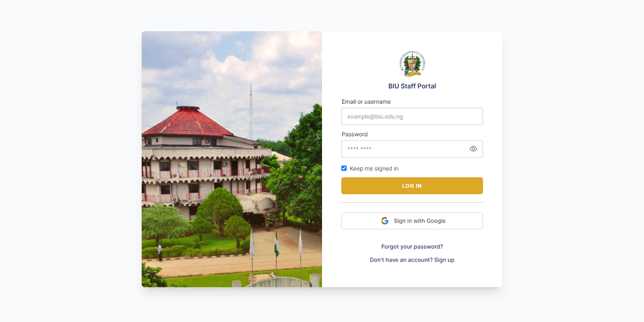This screenshot has width=644, height=322.
Task: Click the Don't have an account text
Action: (401, 260)
